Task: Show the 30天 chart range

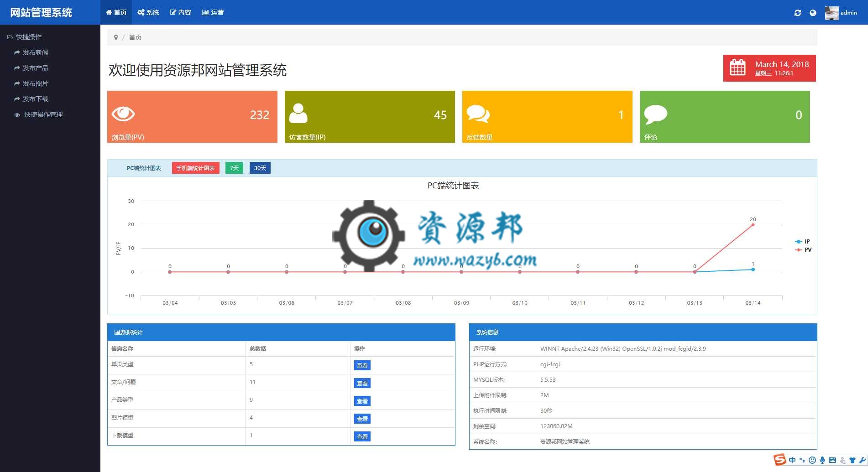Action: point(260,168)
